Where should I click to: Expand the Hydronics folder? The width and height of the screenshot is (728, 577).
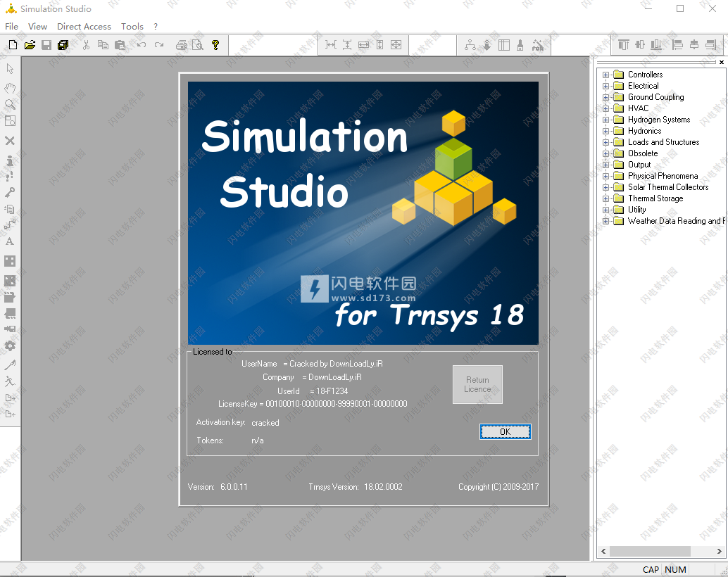click(x=605, y=131)
